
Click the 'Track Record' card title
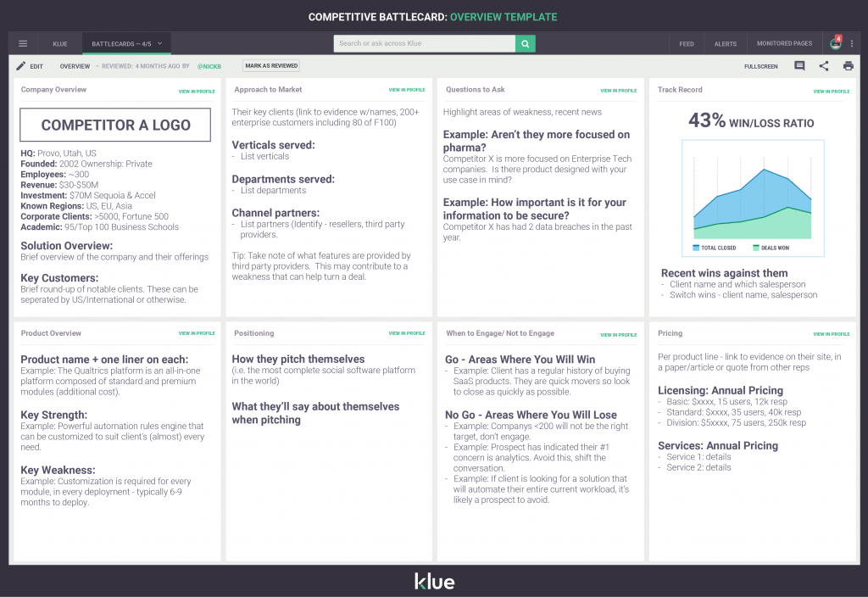tap(680, 90)
